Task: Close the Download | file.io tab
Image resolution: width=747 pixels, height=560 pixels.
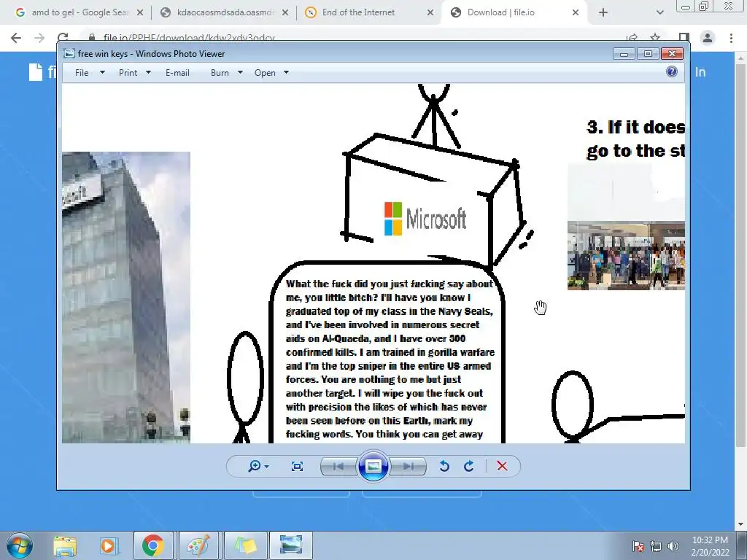Action: point(576,13)
